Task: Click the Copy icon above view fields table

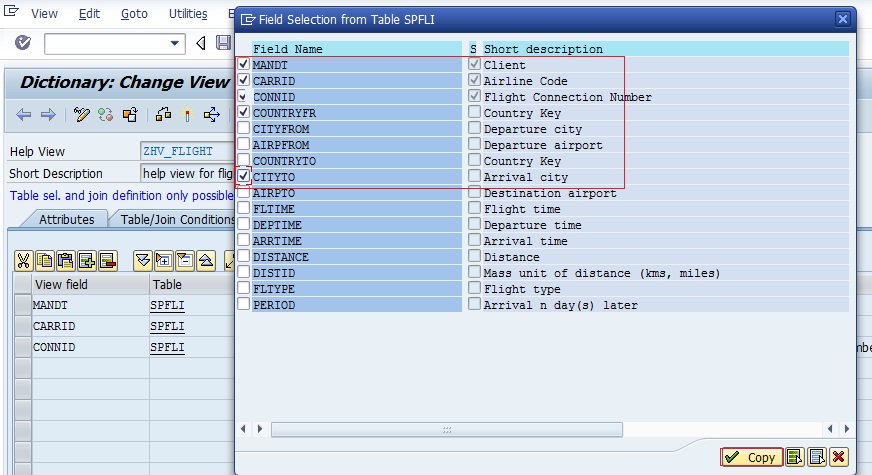Action: pos(44,260)
